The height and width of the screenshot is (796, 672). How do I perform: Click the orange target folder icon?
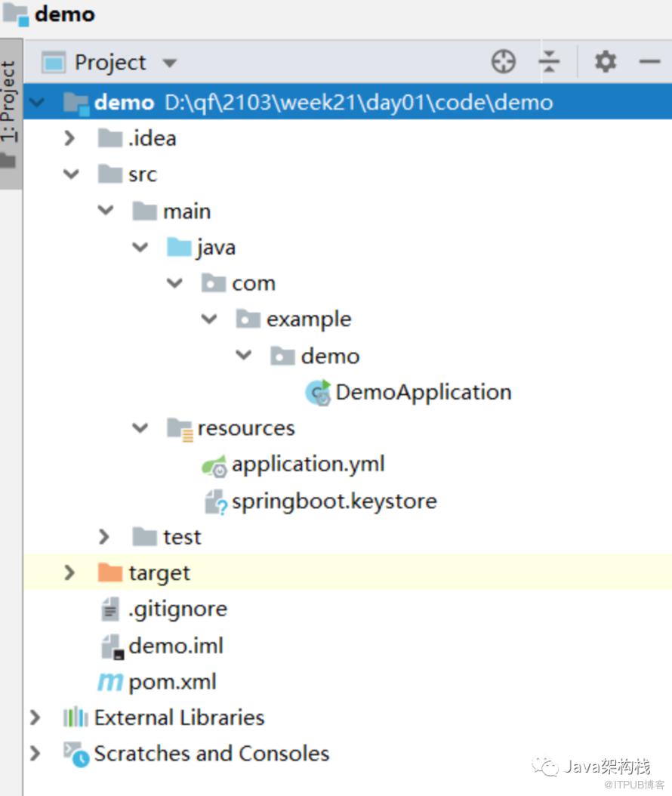[110, 572]
